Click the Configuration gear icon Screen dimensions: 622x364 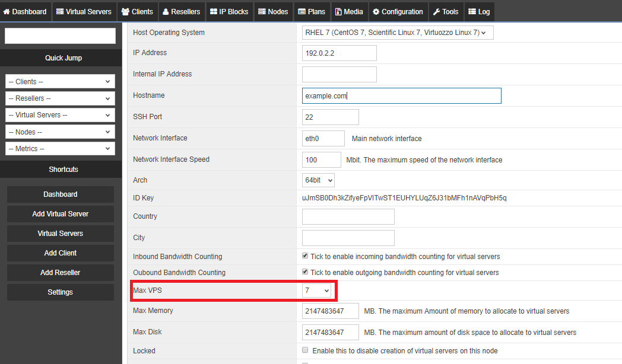click(x=376, y=12)
